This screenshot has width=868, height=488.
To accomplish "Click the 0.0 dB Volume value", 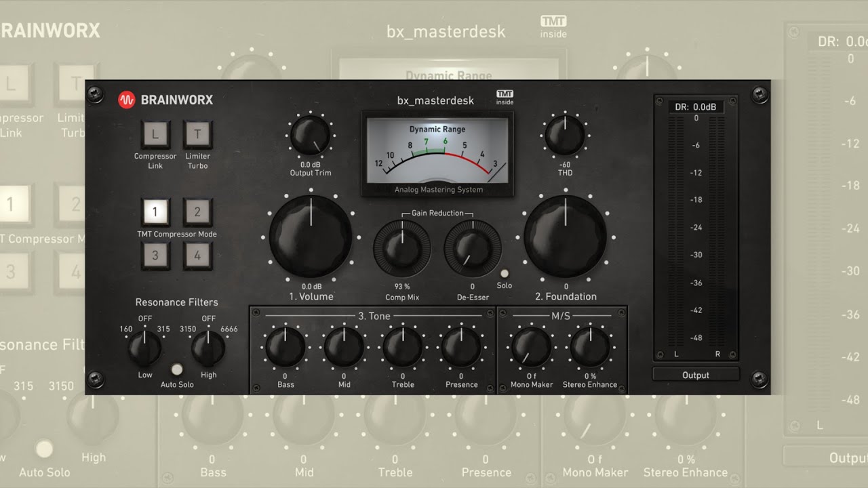I will tap(311, 287).
